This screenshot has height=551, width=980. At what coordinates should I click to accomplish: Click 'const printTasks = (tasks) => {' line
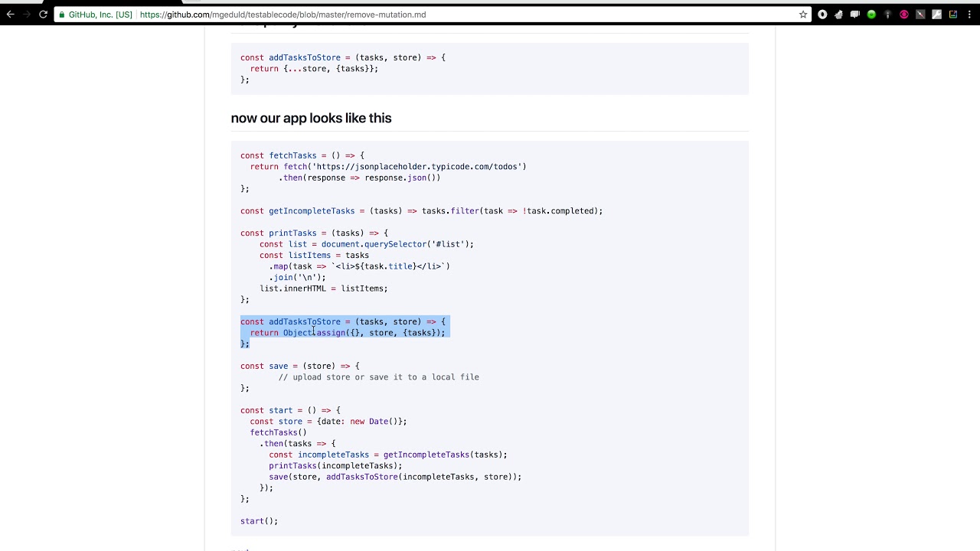pyautogui.click(x=314, y=233)
